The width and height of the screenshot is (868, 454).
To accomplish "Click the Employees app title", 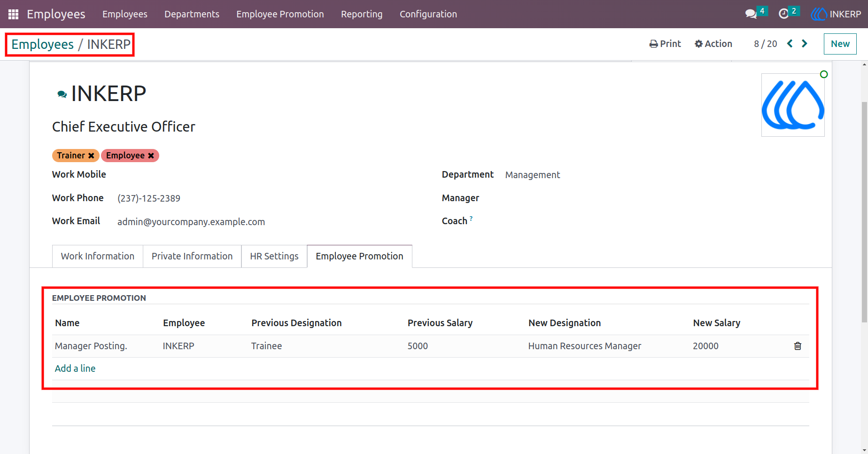I will point(56,14).
